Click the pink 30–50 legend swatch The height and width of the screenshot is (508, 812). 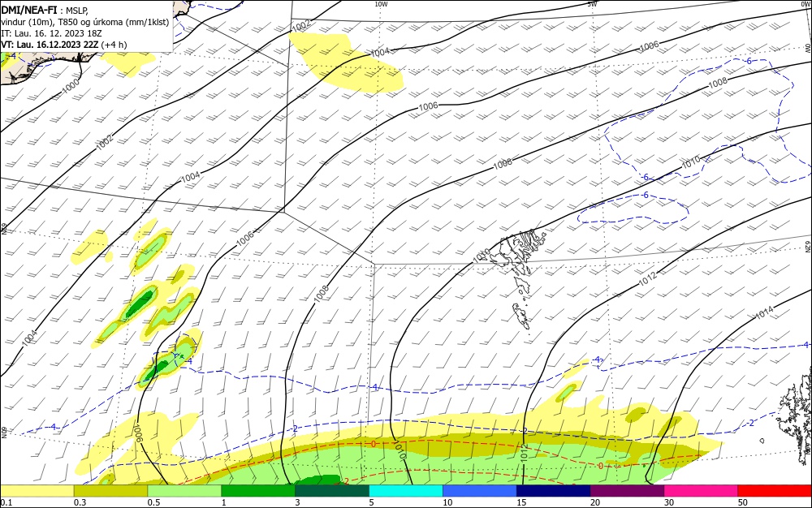point(702,491)
